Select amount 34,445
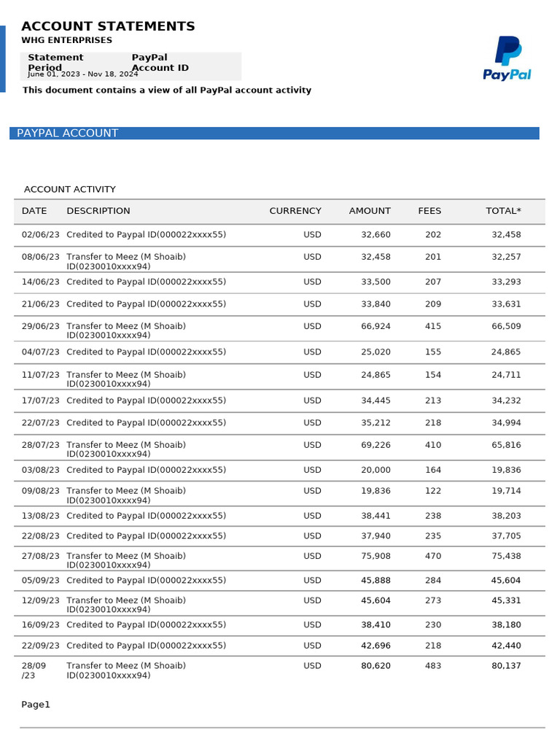 376,400
